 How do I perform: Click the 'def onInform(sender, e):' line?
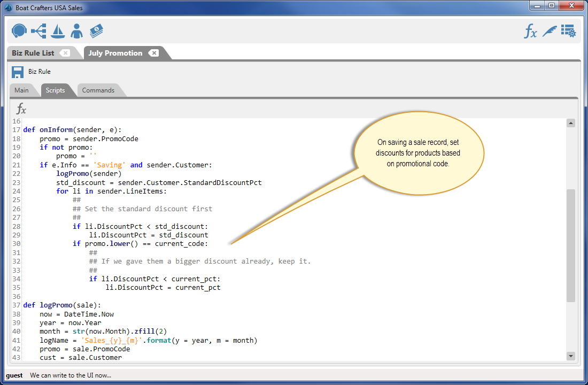[x=72, y=130]
